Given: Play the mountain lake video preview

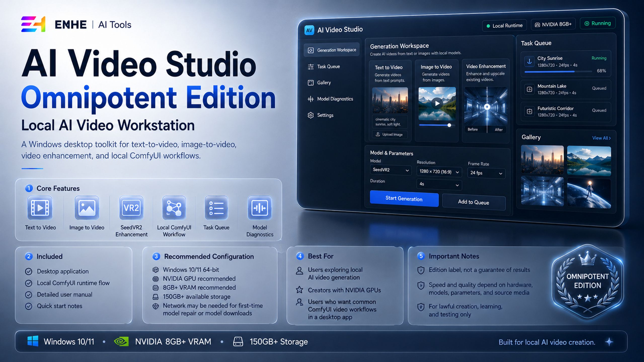Looking at the screenshot, I should (437, 103).
